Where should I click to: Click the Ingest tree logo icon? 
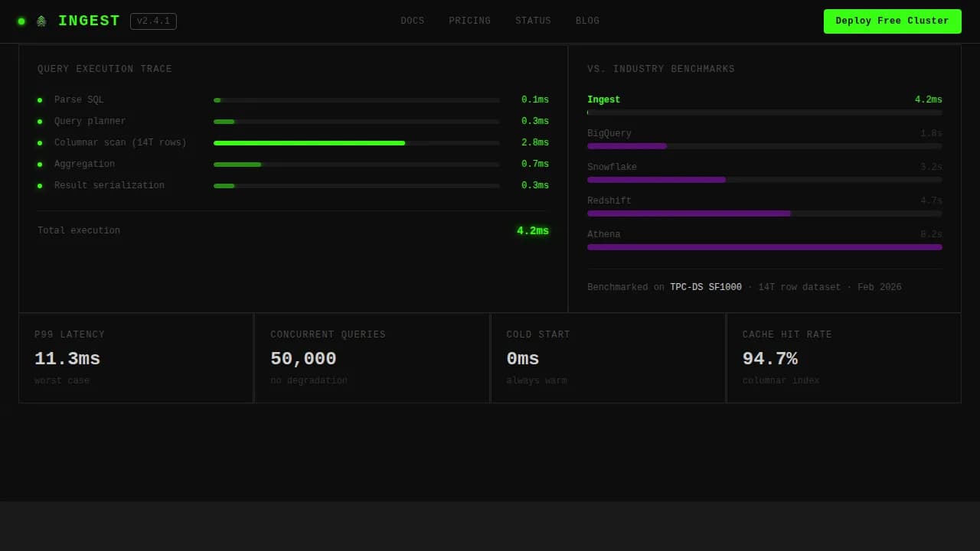click(x=41, y=21)
